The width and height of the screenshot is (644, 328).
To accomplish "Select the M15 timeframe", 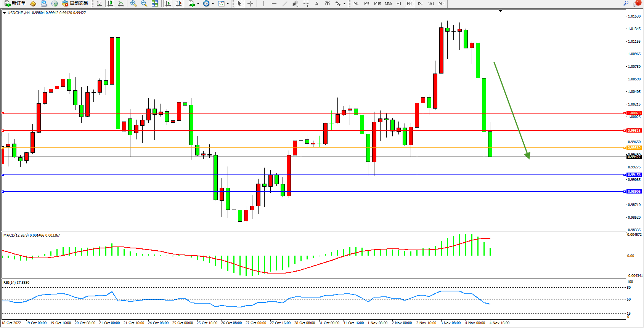I will coord(377,3).
